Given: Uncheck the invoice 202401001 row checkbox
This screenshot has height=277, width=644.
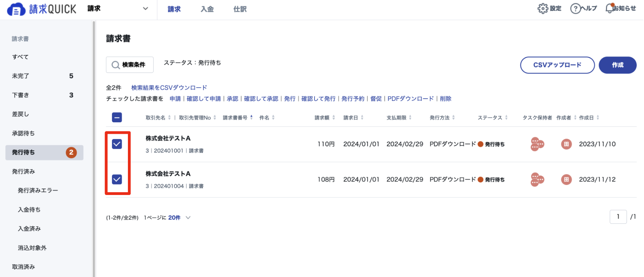Looking at the screenshot, I should pos(117,144).
